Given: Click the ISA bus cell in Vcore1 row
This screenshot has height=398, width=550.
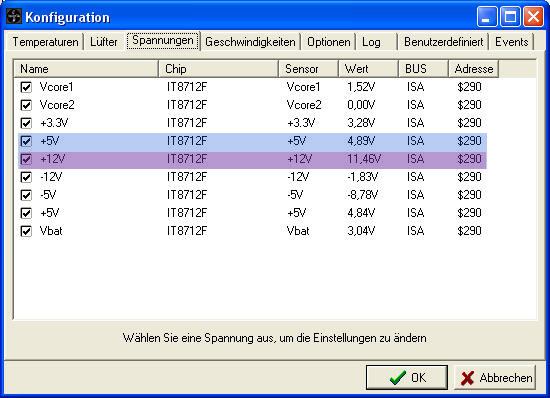Looking at the screenshot, I should (415, 87).
